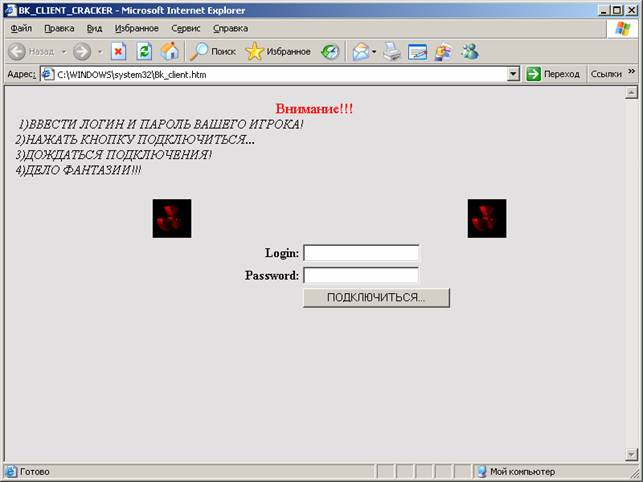Open the Поиск search panel
Screen dimensions: 643x482
coord(212,51)
